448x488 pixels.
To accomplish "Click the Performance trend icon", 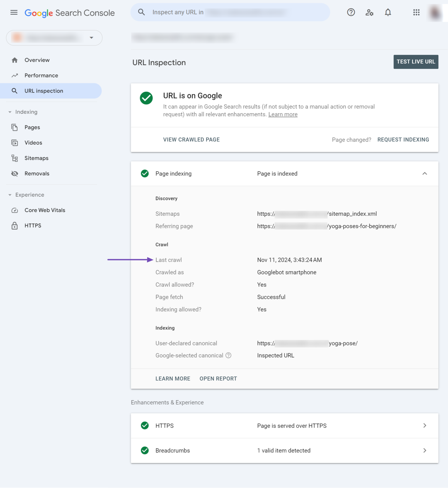I will [15, 76].
